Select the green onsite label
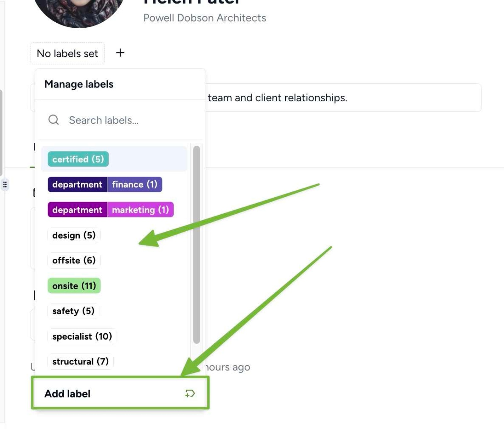Image resolution: width=504 pixels, height=429 pixels. [x=74, y=286]
